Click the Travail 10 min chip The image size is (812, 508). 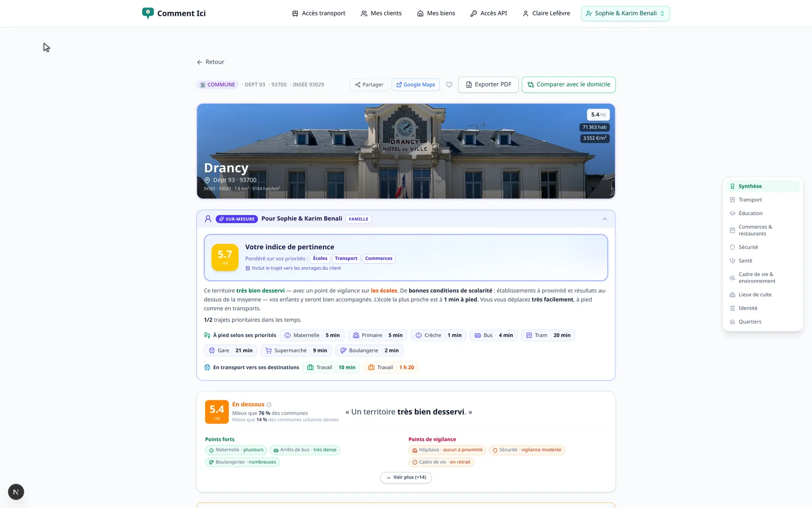tap(331, 367)
